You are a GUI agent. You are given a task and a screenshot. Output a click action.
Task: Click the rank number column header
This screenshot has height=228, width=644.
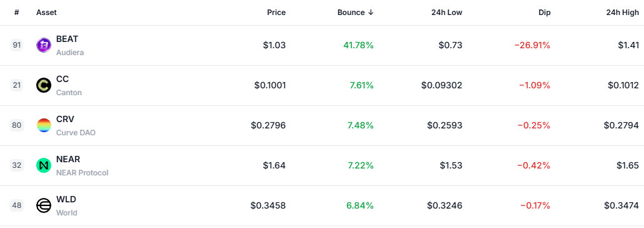17,13
